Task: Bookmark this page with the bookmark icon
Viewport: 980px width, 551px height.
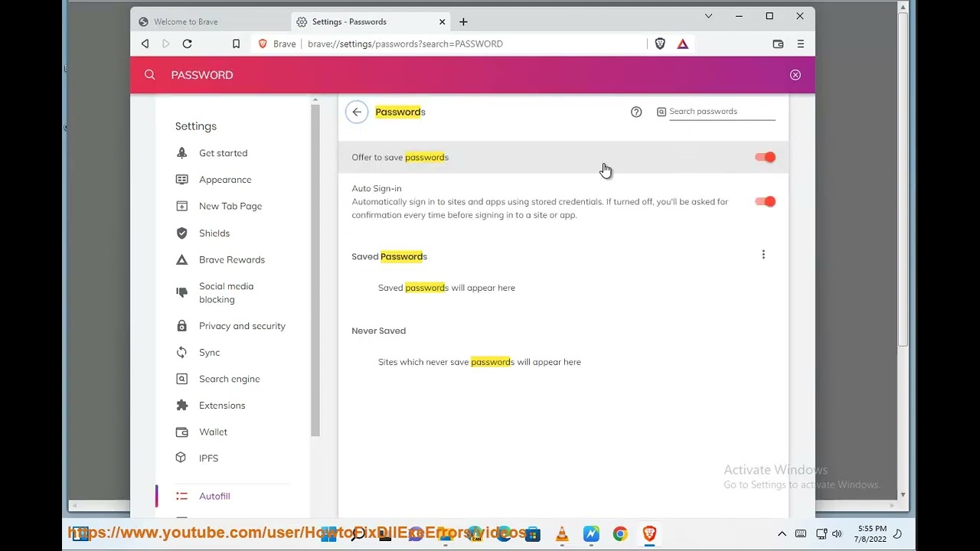Action: pos(236,44)
